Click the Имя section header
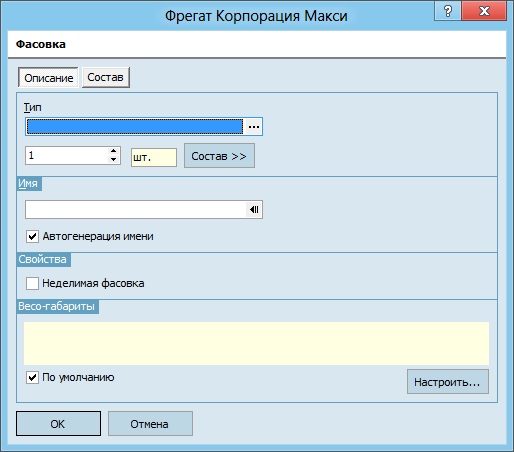 (x=29, y=184)
